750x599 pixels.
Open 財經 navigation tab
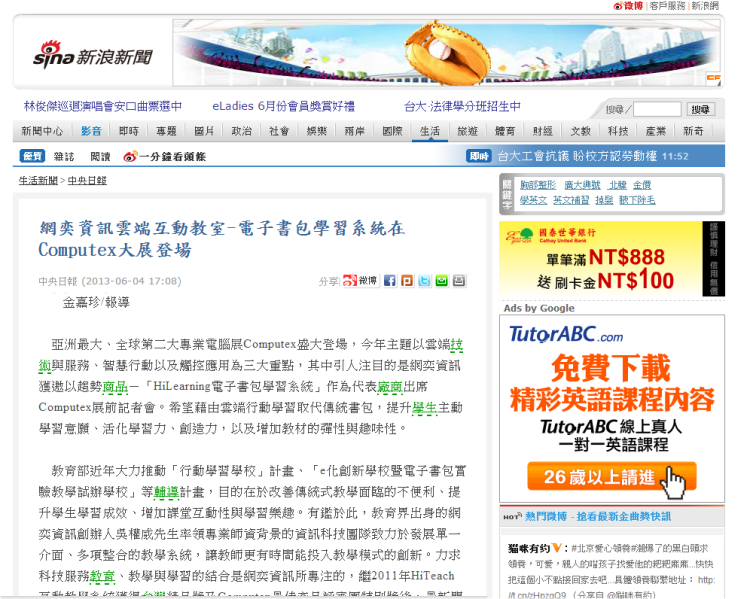(x=542, y=131)
